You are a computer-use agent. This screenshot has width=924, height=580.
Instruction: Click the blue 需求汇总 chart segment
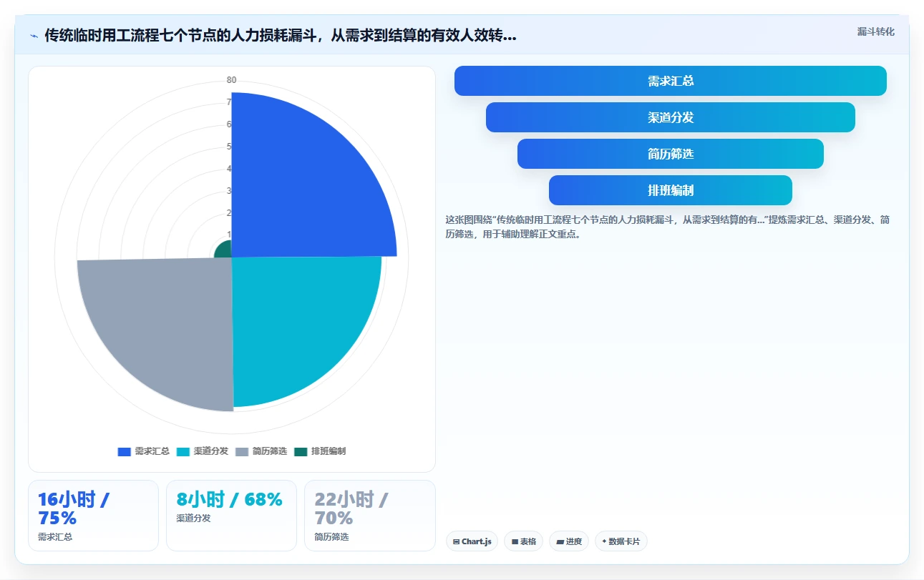pos(301,186)
